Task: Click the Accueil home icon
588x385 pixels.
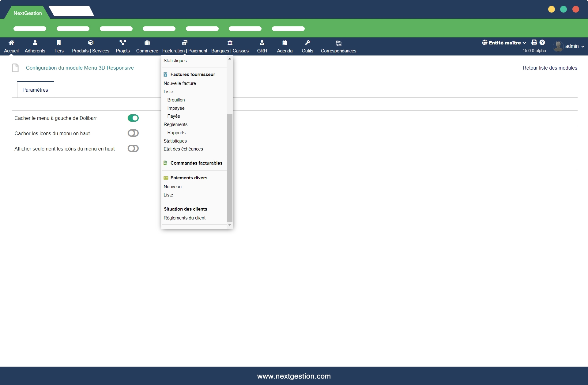Action: click(x=11, y=43)
